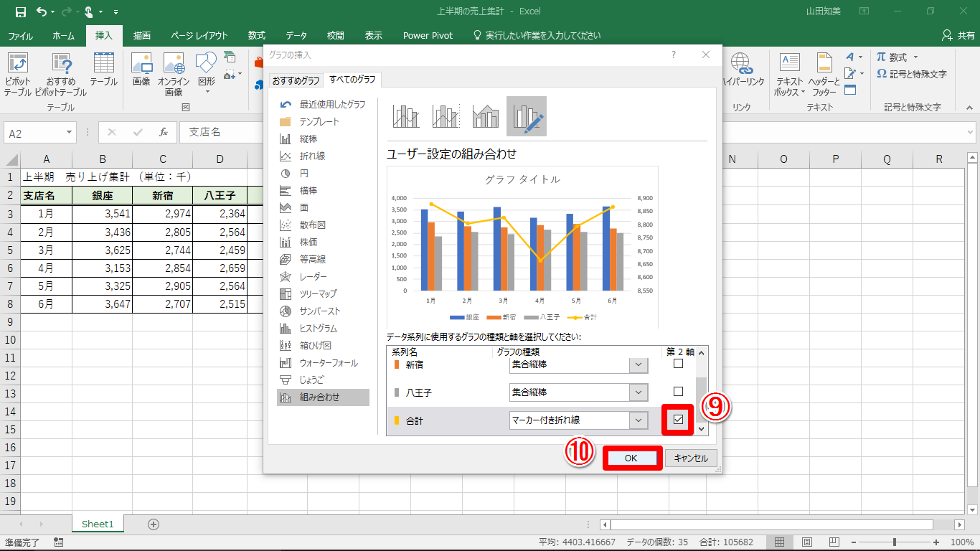Switch to the おすすめグラフ tab

296,80
